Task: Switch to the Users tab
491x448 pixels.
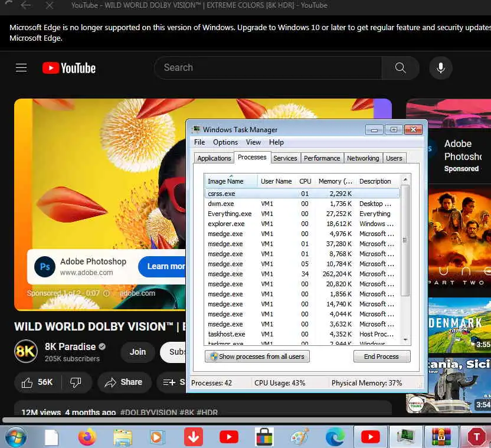Action: (x=394, y=158)
